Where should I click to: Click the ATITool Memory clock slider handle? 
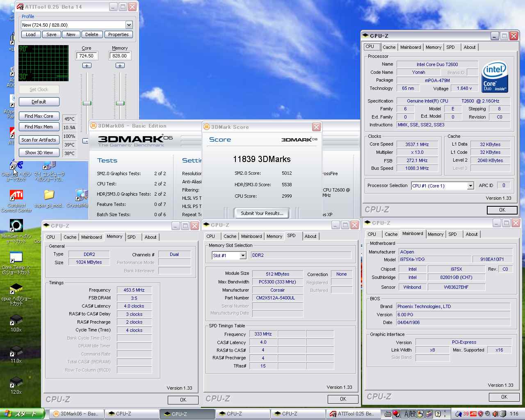pos(120,103)
